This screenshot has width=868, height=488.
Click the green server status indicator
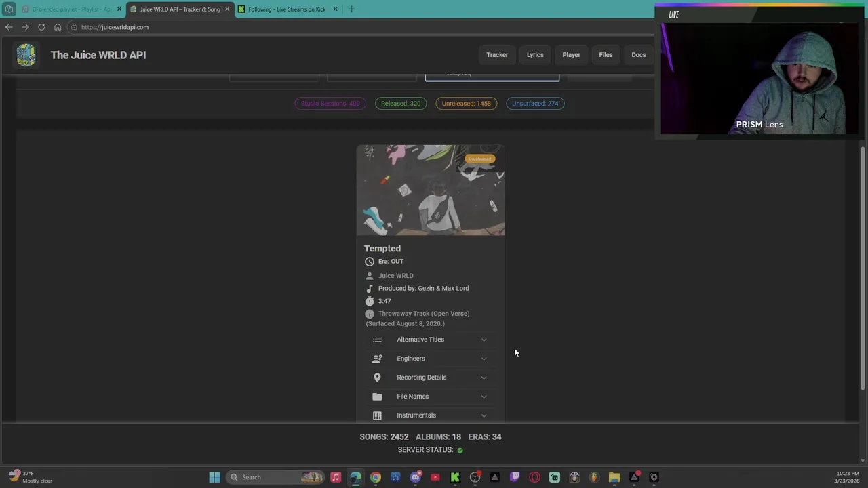(x=460, y=450)
